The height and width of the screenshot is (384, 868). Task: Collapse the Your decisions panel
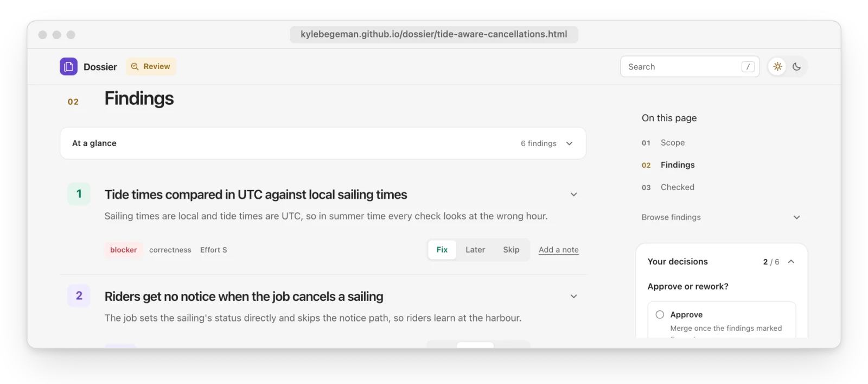click(791, 262)
